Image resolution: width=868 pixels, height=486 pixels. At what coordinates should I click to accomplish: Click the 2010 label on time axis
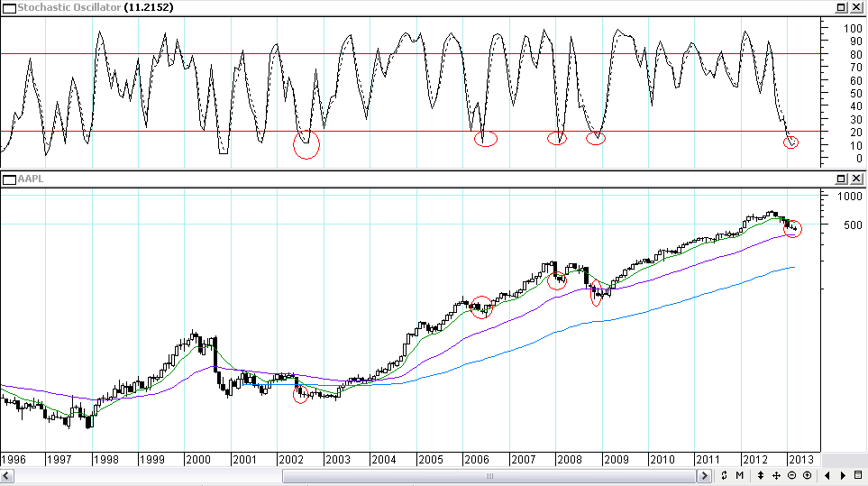coord(662,460)
